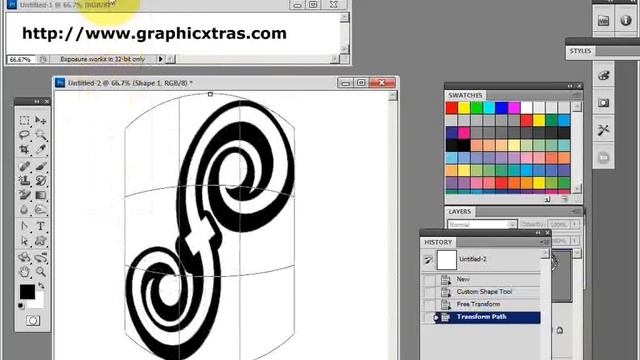Image resolution: width=640 pixels, height=360 pixels.
Task: Collapse the History panel to icons
Action: [538, 233]
